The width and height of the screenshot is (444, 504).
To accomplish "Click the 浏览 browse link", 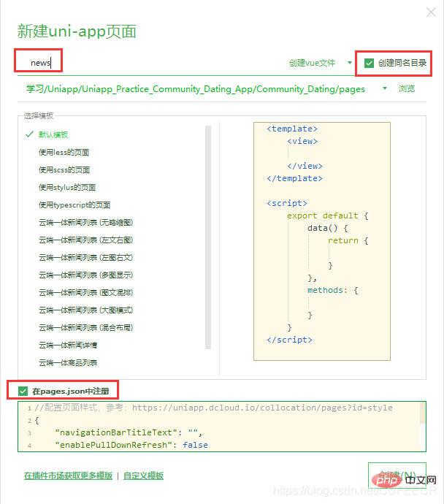I will tap(407, 88).
